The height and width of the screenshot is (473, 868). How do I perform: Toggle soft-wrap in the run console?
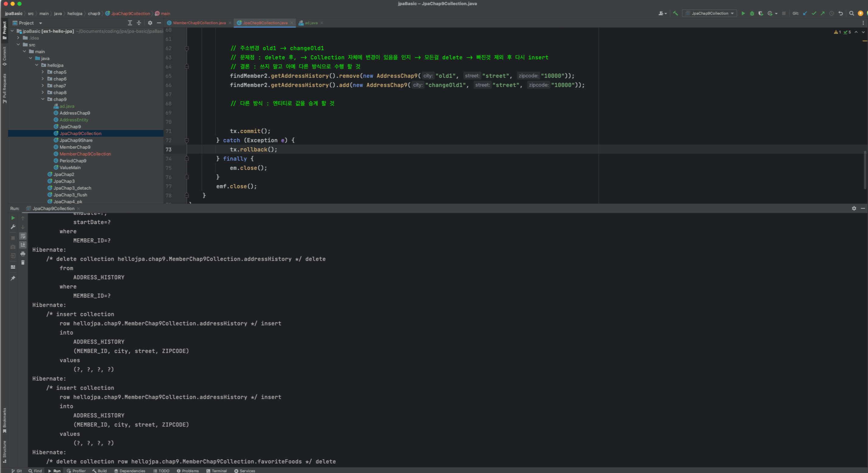23,236
